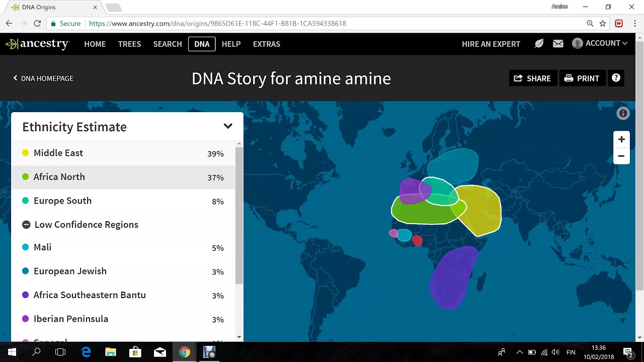Viewport: 644px width, 362px height.
Task: Open a new browser tab
Action: coord(113,8)
